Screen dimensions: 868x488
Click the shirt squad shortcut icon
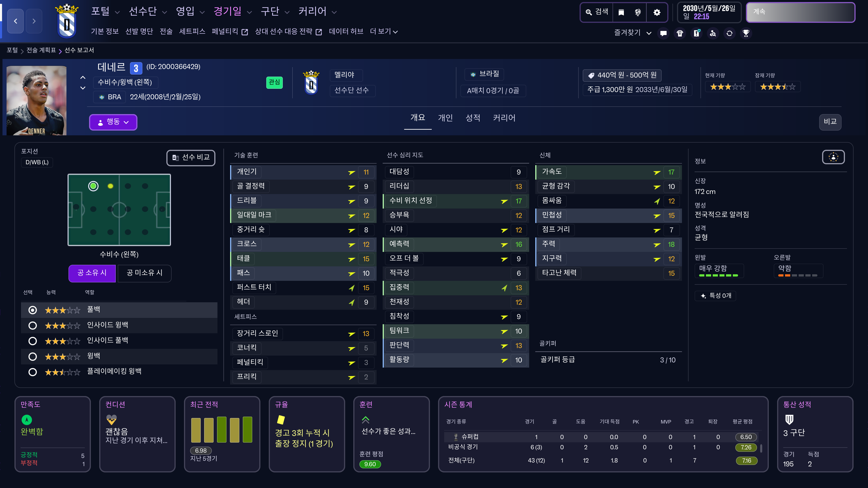[680, 33]
